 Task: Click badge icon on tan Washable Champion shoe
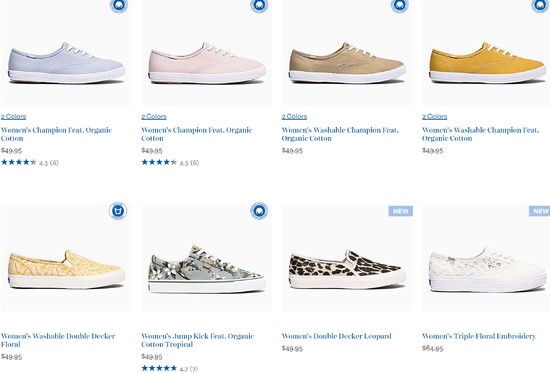tap(400, 5)
